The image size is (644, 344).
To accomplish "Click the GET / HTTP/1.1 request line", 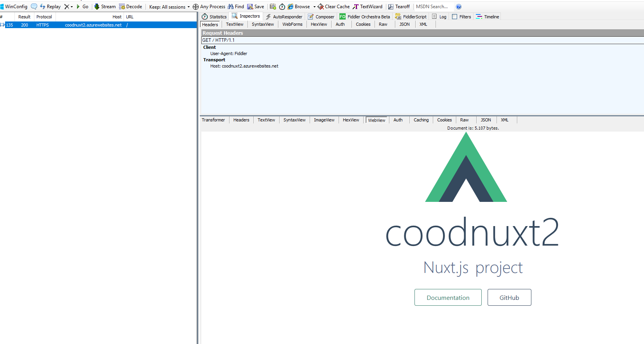I will pyautogui.click(x=422, y=40).
